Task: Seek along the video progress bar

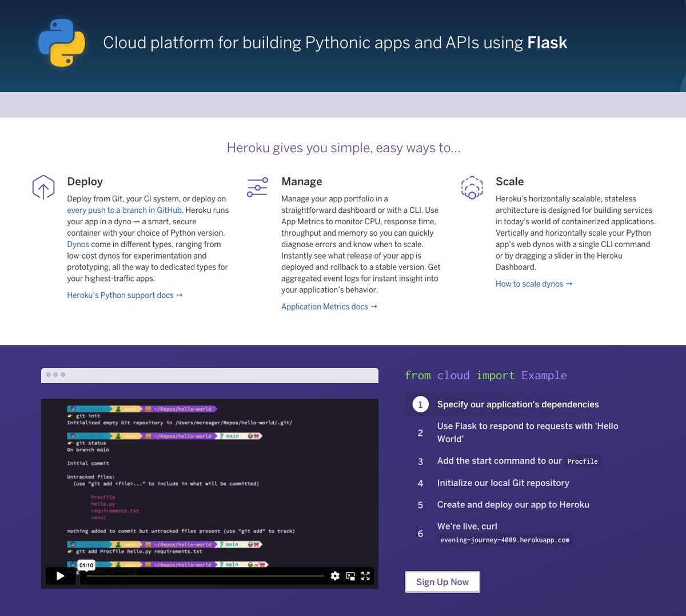Action: 205,576
